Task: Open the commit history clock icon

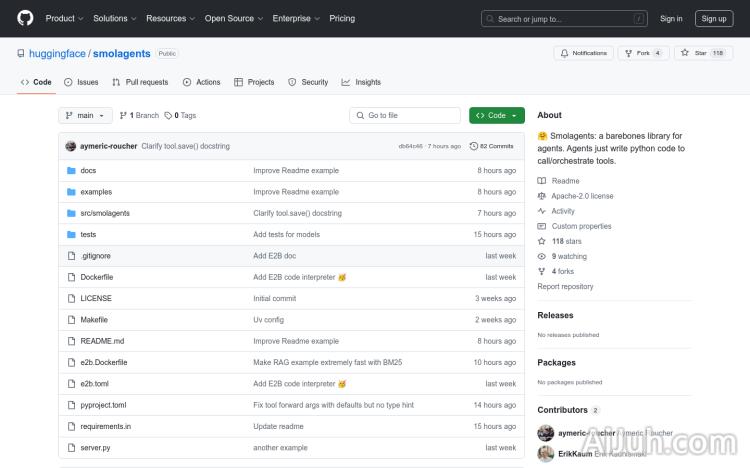Action: 473,146
